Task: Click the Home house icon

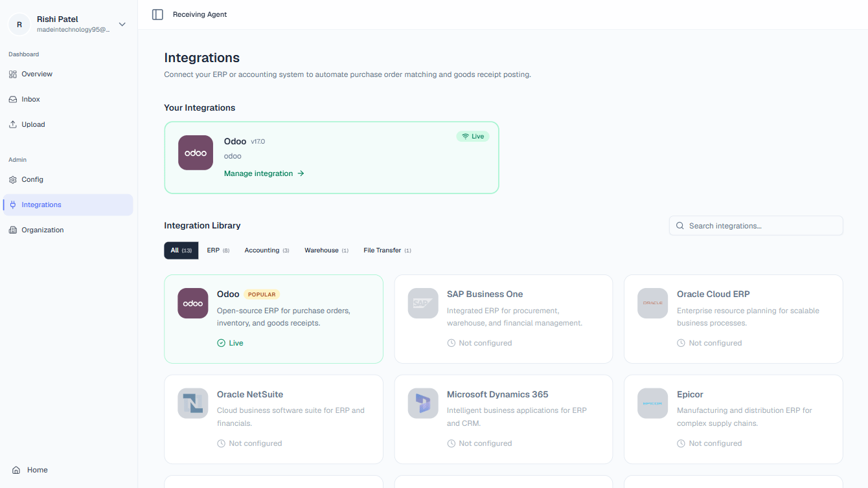Action: [16, 471]
